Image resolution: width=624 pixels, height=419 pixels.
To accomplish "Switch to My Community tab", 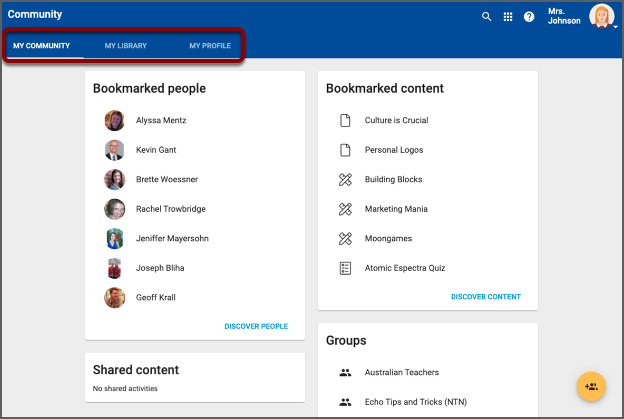I will tap(41, 46).
